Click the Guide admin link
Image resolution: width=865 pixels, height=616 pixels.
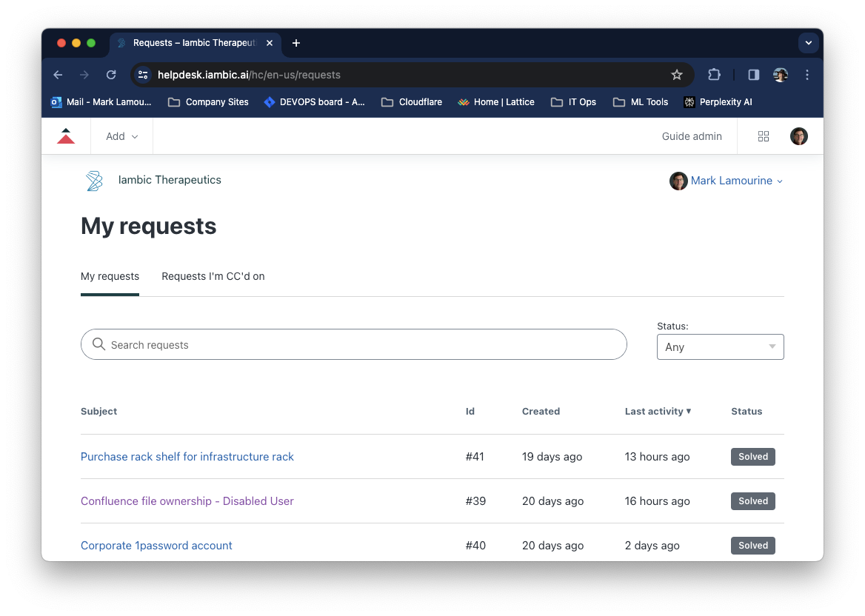[692, 136]
